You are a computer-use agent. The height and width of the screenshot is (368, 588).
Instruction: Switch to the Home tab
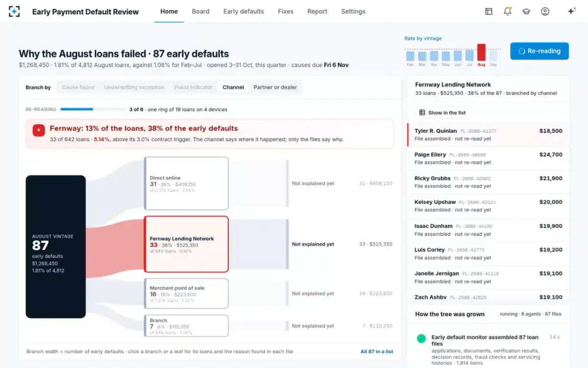pyautogui.click(x=169, y=11)
